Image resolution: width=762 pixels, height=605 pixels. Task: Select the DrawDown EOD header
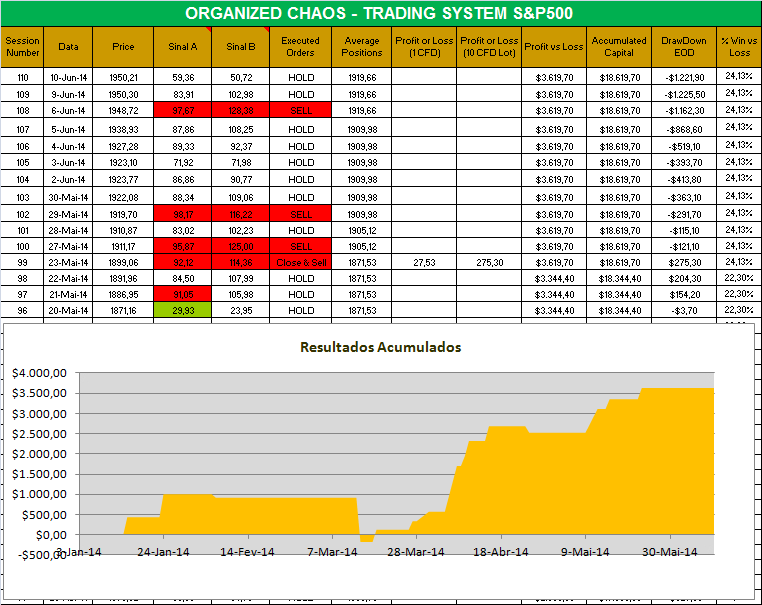click(x=684, y=47)
